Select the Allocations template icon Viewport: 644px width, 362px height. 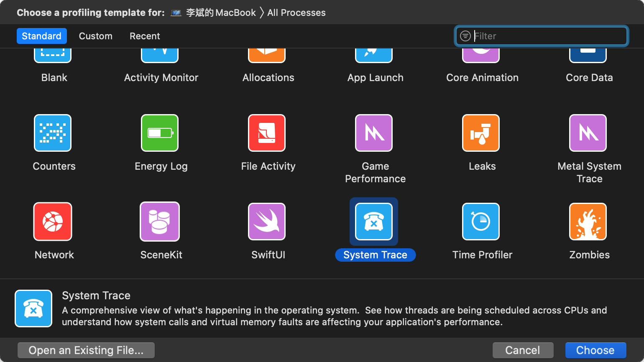267,56
